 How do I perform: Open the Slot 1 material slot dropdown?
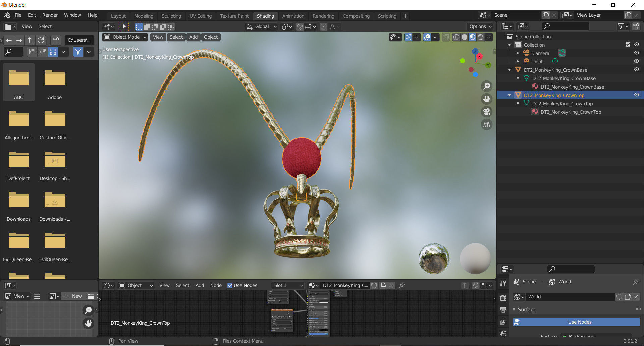[288, 285]
